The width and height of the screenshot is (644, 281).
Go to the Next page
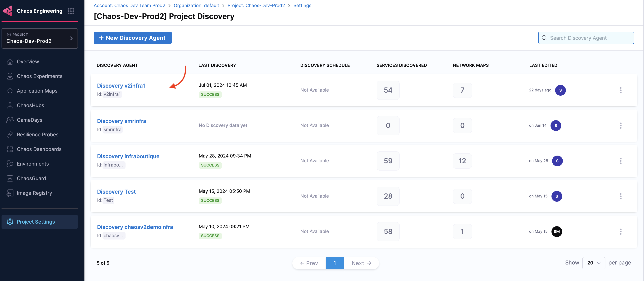coord(361,263)
